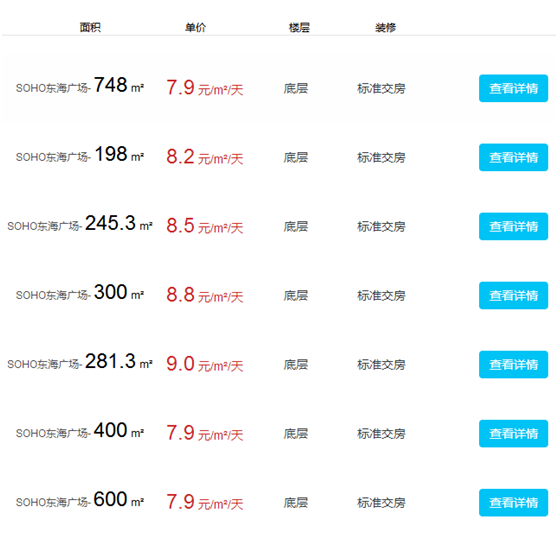
Task: Open SOHO东海广场 748 m² listing title
Action: [x=80, y=86]
